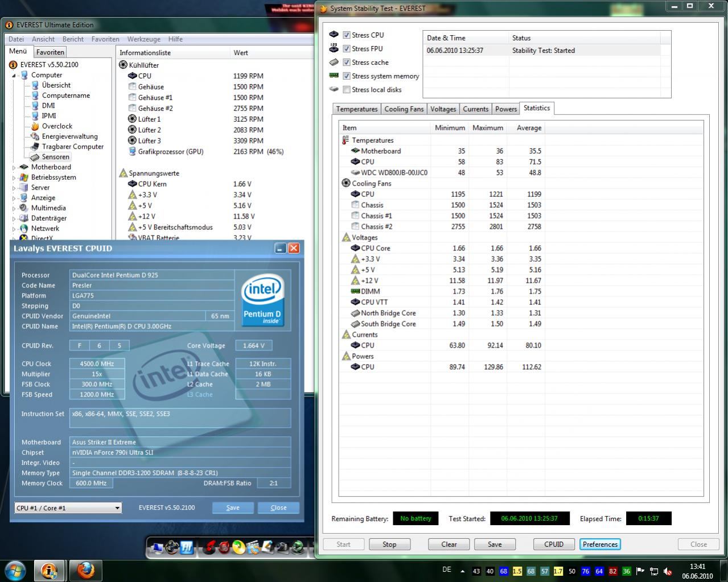Expand the Betriebssystem tree node
The image size is (728, 582).
tap(14, 178)
